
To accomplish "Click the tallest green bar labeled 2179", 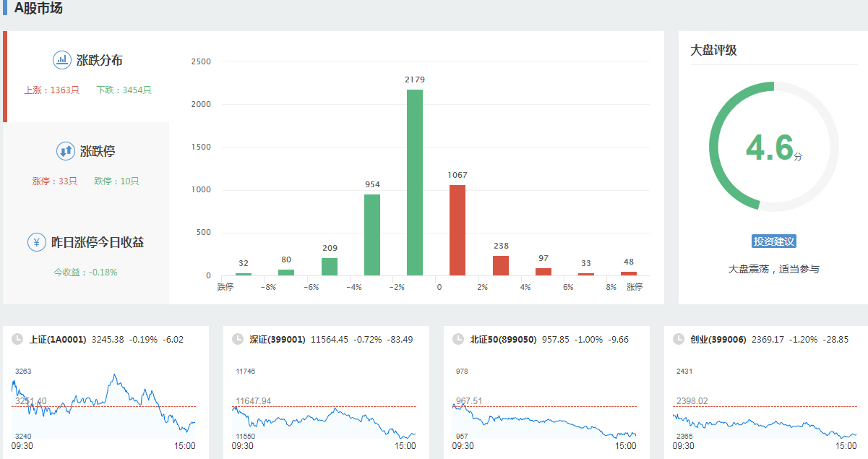I will point(415,182).
